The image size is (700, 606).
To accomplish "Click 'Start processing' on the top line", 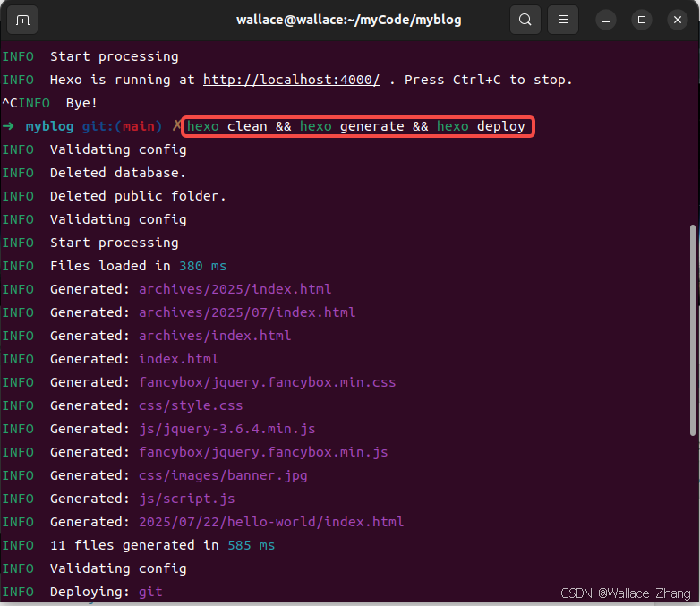I will [x=115, y=56].
